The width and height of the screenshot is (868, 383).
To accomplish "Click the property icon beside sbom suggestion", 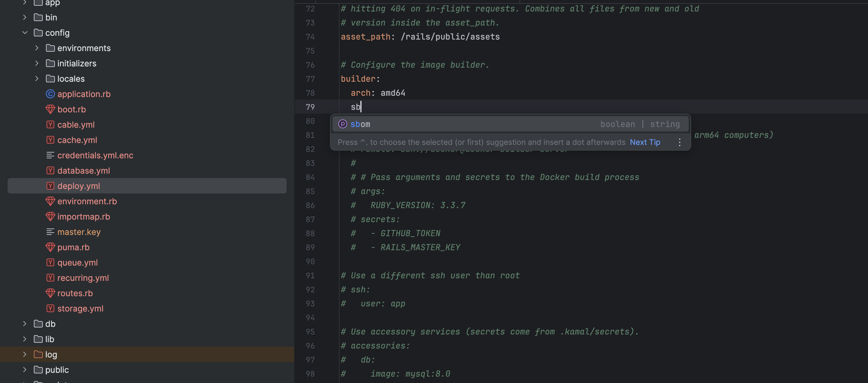I will (x=342, y=124).
